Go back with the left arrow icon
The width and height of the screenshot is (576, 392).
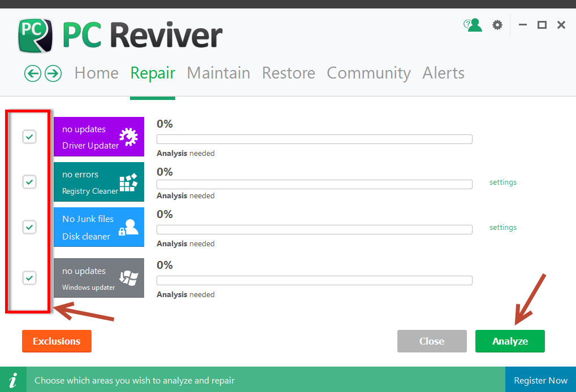[x=33, y=73]
